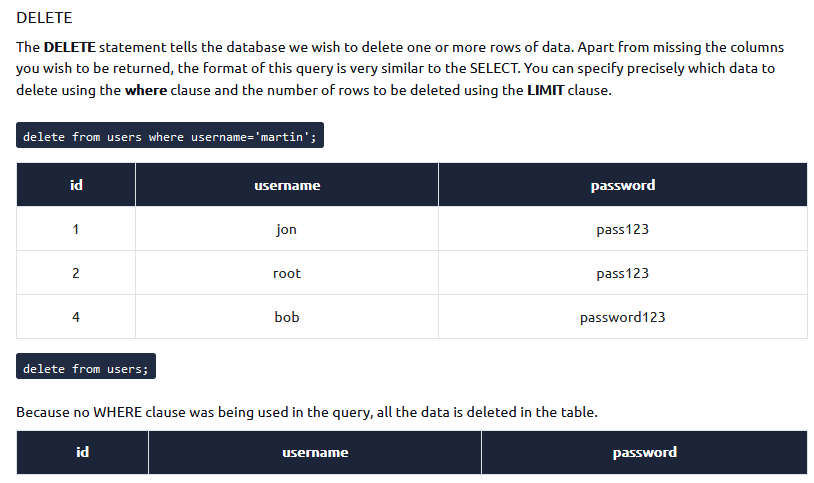Click the cell containing username root
Viewport: 814px width, 483px height.
click(287, 273)
